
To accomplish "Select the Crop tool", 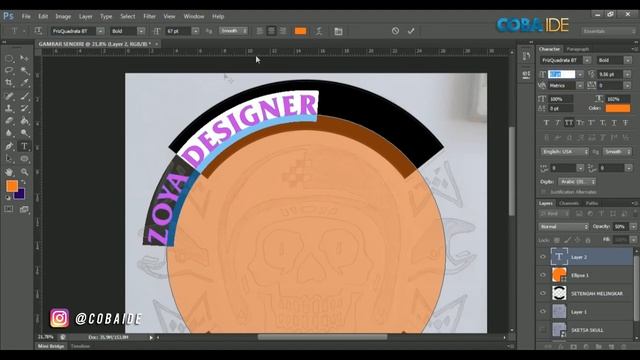I will [9, 83].
